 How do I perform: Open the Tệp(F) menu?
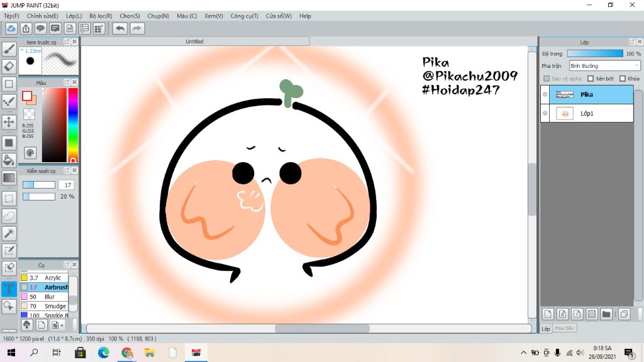11,16
